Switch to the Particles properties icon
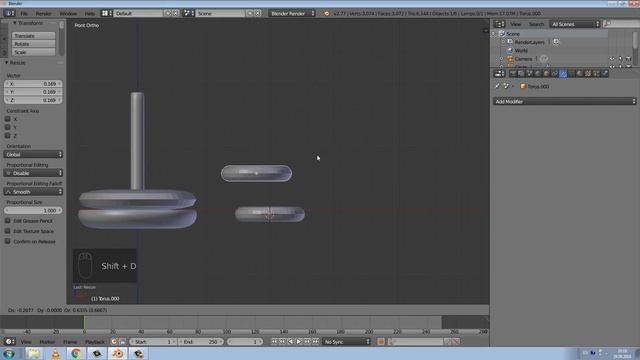 coord(597,73)
